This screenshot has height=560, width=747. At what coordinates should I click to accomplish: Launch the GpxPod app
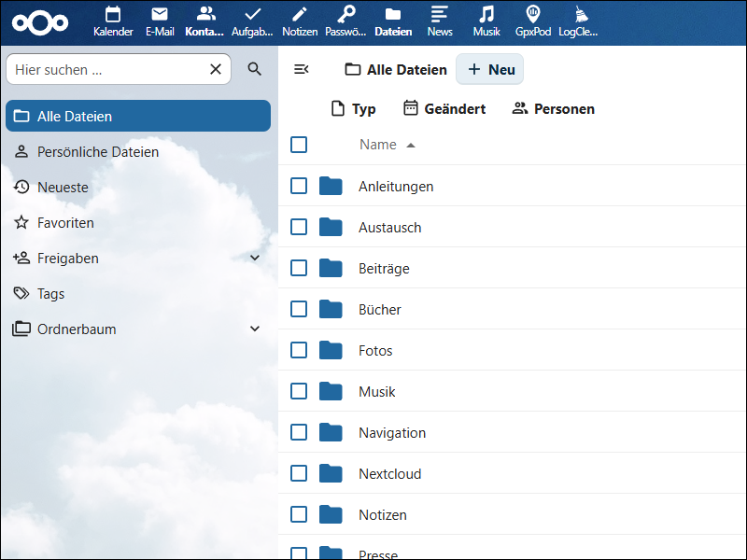tap(533, 15)
